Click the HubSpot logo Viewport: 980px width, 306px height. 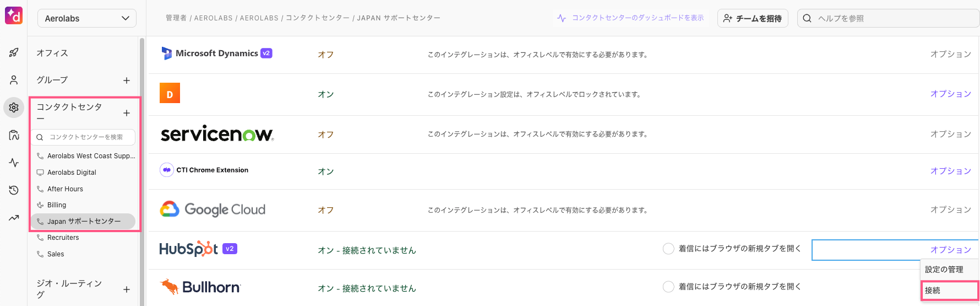coord(188,249)
